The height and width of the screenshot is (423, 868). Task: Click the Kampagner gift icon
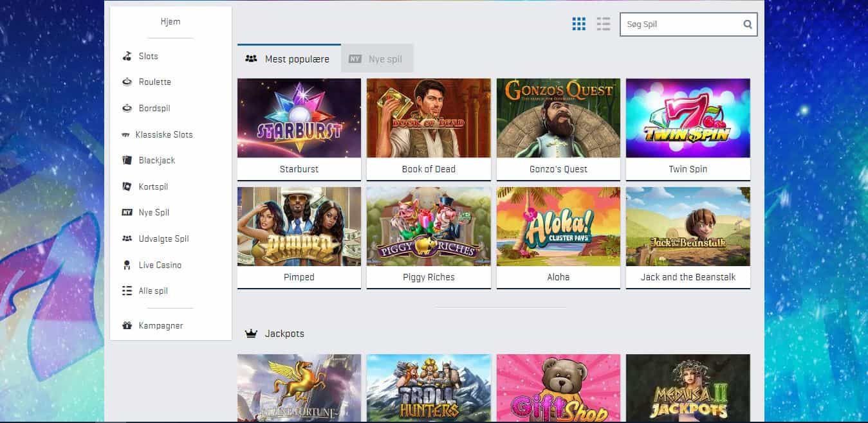127,326
